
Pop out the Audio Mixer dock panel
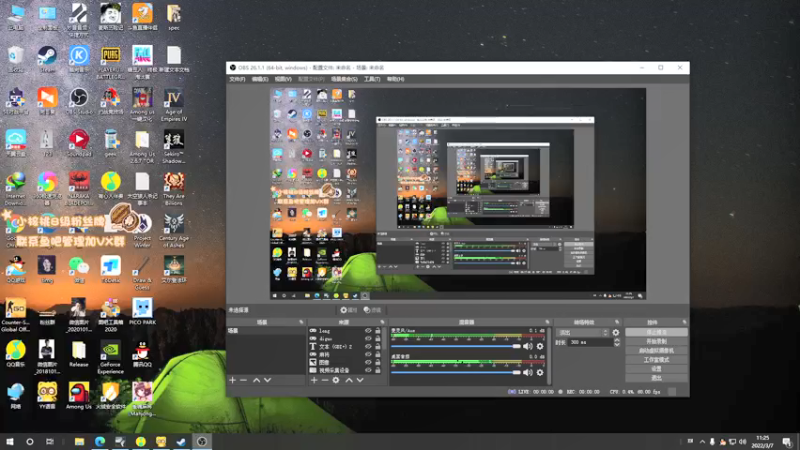tap(547, 322)
